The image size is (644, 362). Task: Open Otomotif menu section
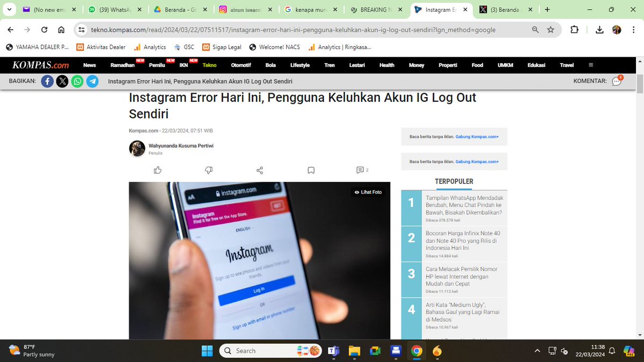coord(241,65)
